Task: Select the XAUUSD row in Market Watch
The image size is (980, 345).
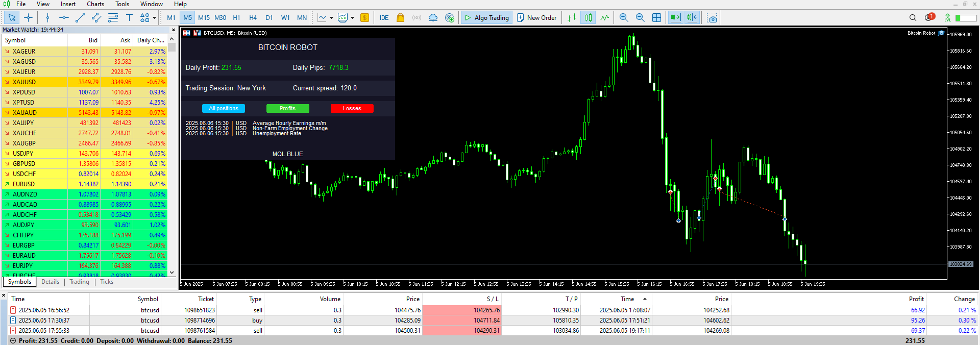Action: pyautogui.click(x=85, y=82)
